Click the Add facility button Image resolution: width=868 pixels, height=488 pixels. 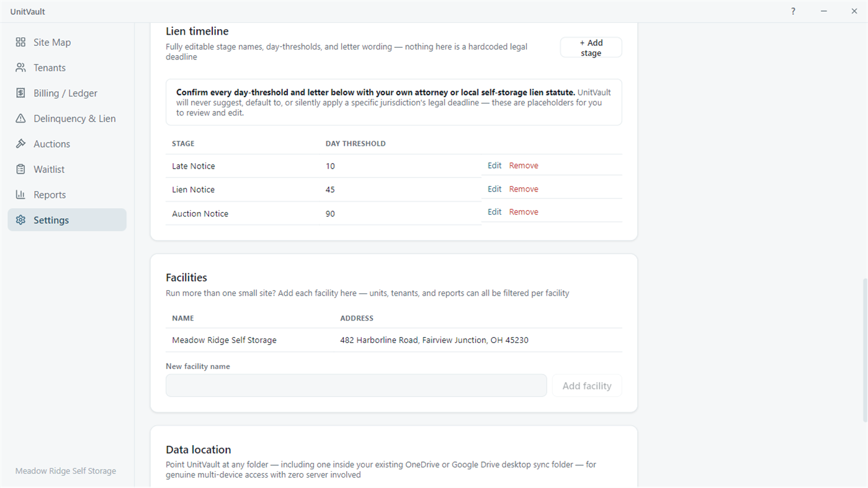(x=587, y=386)
